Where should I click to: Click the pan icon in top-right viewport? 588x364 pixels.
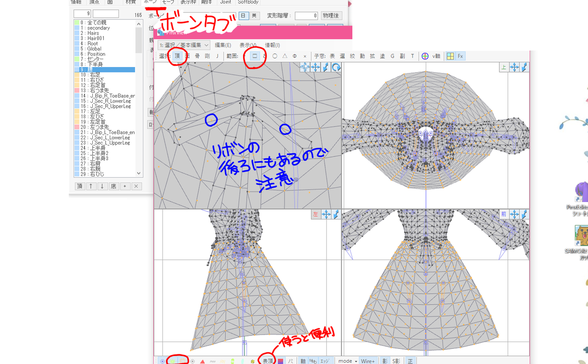pyautogui.click(x=514, y=67)
